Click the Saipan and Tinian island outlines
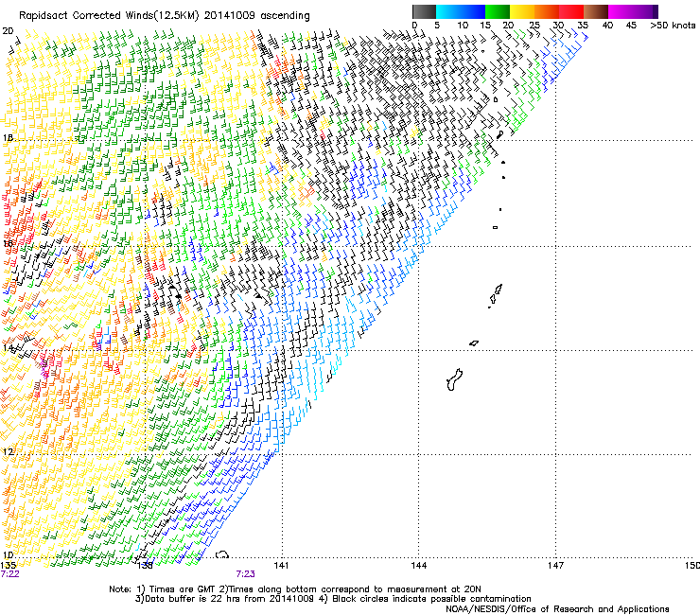Image resolution: width=700 pixels, height=615 pixels. (496, 295)
